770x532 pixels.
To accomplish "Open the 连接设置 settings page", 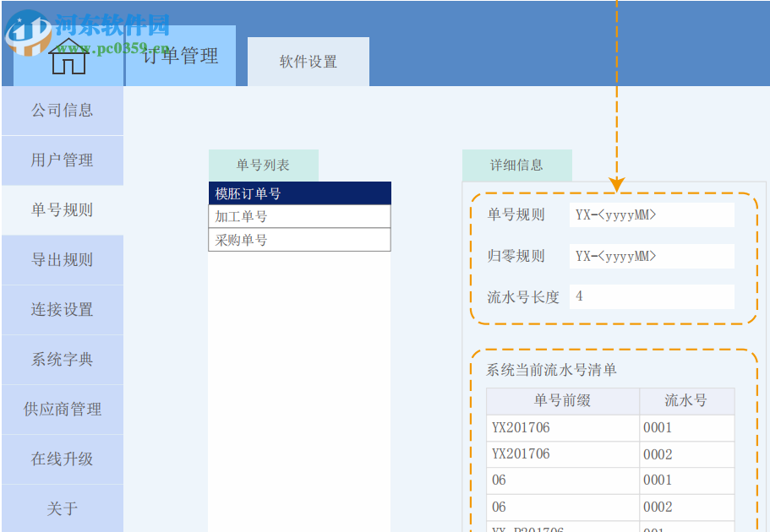I will pos(61,310).
